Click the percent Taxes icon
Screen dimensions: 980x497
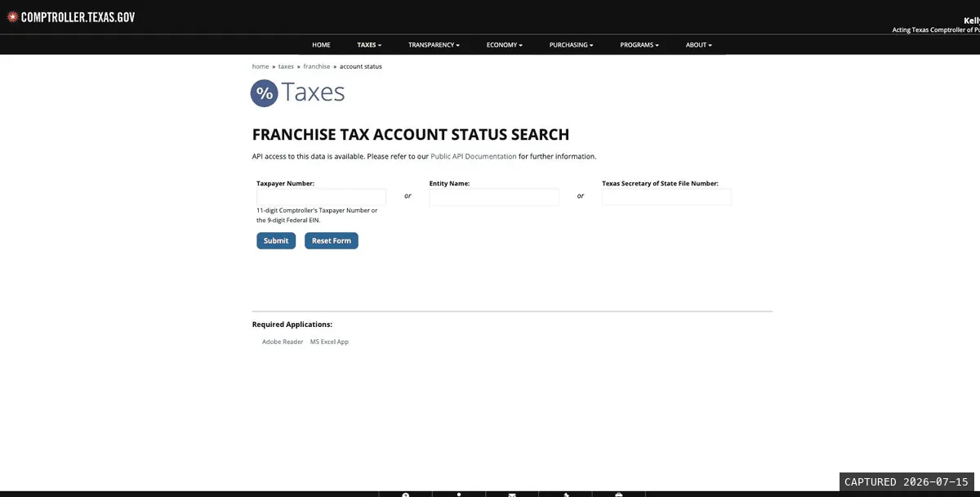pyautogui.click(x=265, y=93)
